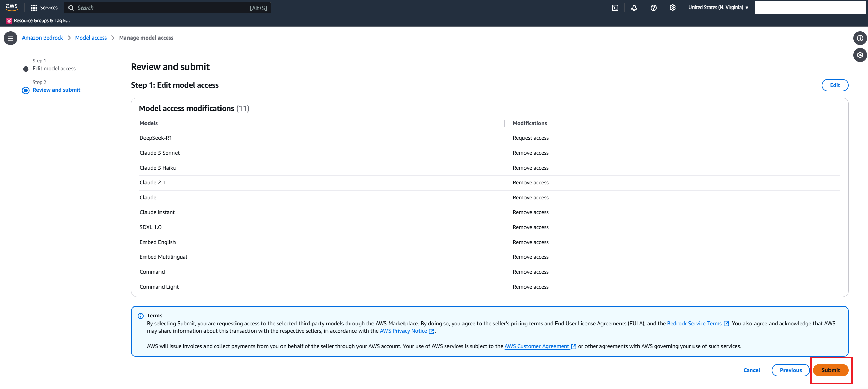The width and height of the screenshot is (868, 389).
Task: Open the settings gear icon
Action: pos(672,8)
